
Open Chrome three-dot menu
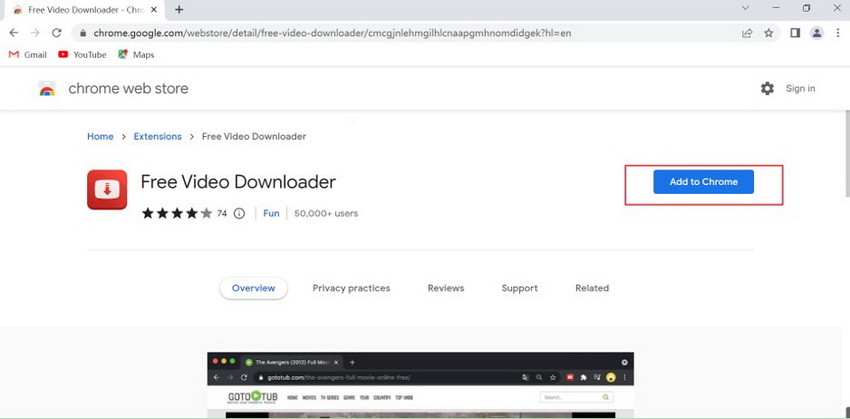pyautogui.click(x=838, y=33)
